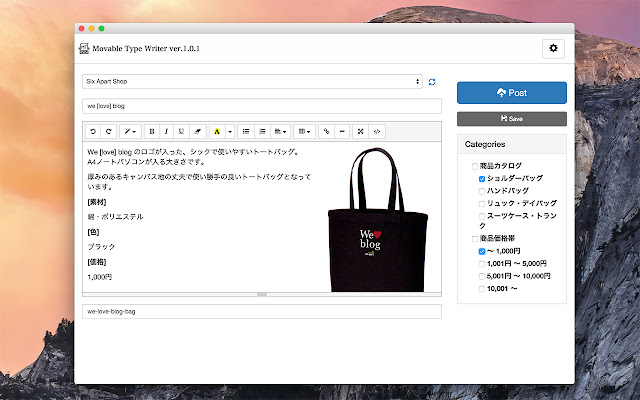The image size is (640, 400).
Task: Toggle bold formatting
Action: pyautogui.click(x=152, y=131)
